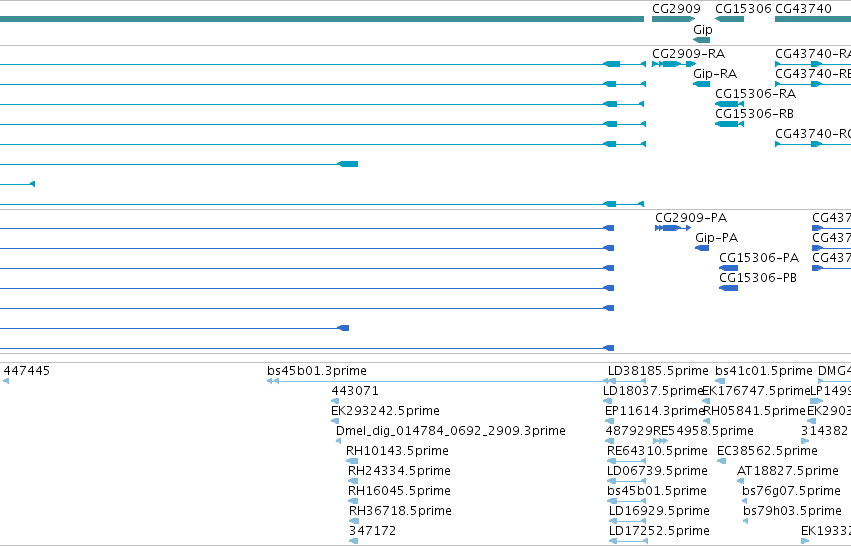Screen dimensions: 851x546
Task: Select the EK176747.5prime EST label
Action: click(x=757, y=391)
